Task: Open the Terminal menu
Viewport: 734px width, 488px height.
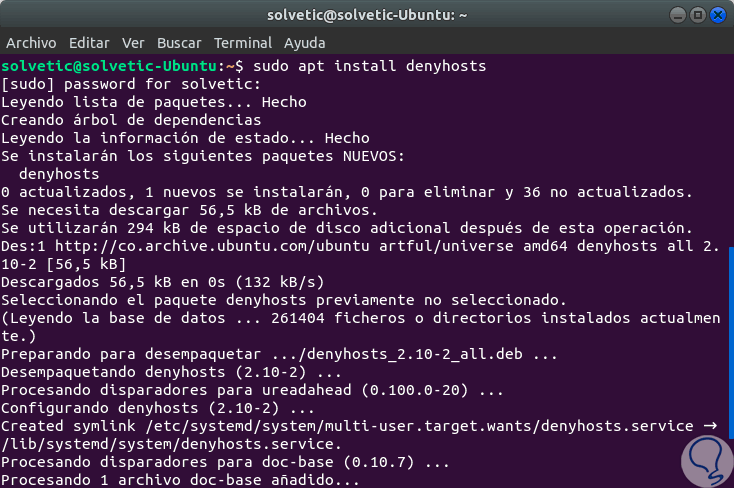Action: click(x=242, y=43)
